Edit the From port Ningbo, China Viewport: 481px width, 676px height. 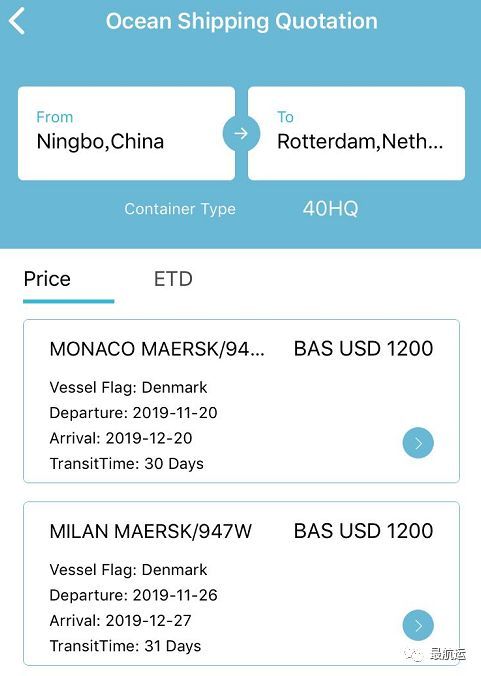click(x=126, y=133)
